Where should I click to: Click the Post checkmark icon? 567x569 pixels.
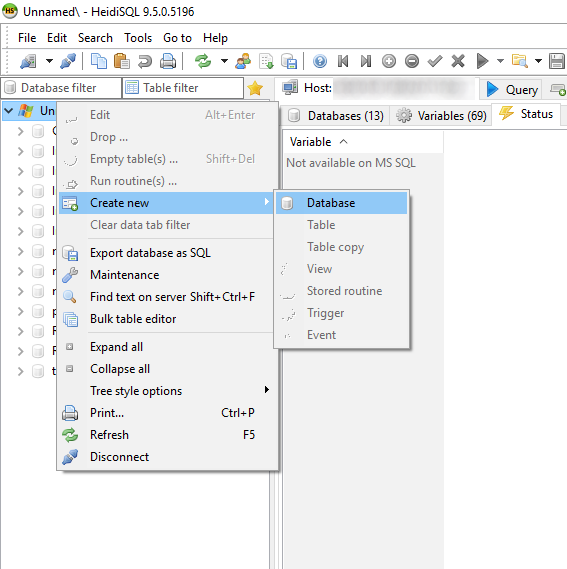click(x=435, y=61)
